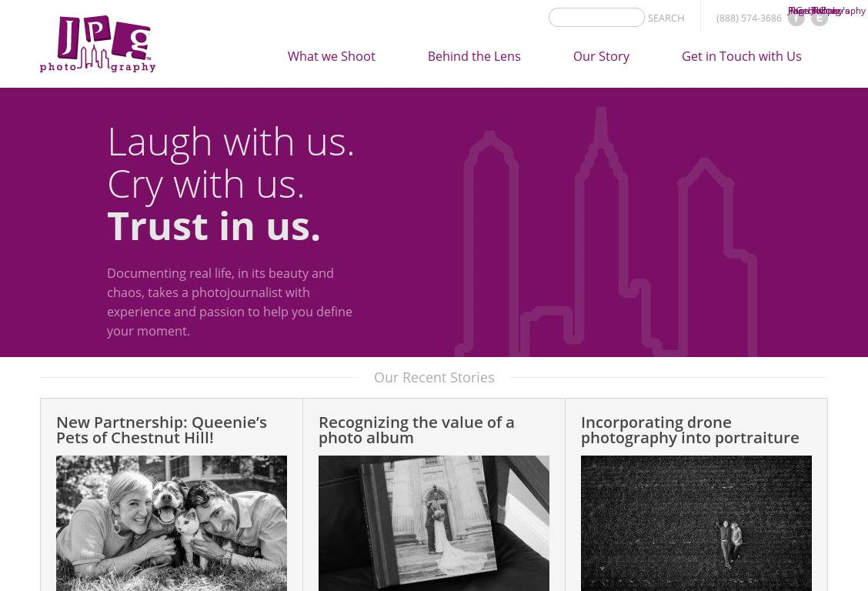The height and width of the screenshot is (591, 868).
Task: Click the JPG Photography logo
Action: point(98,45)
